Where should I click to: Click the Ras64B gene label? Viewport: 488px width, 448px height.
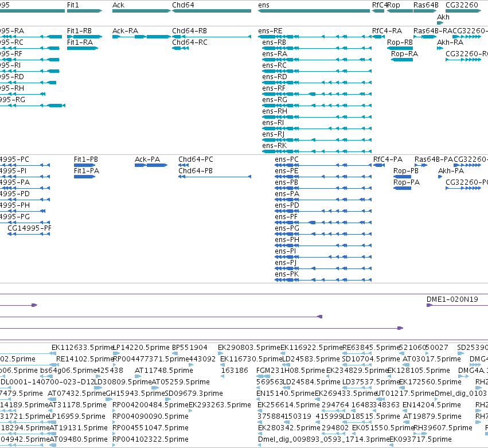tap(425, 5)
